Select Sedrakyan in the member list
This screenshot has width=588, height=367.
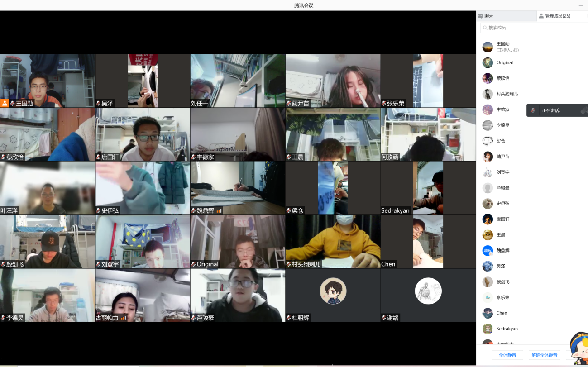tap(507, 329)
